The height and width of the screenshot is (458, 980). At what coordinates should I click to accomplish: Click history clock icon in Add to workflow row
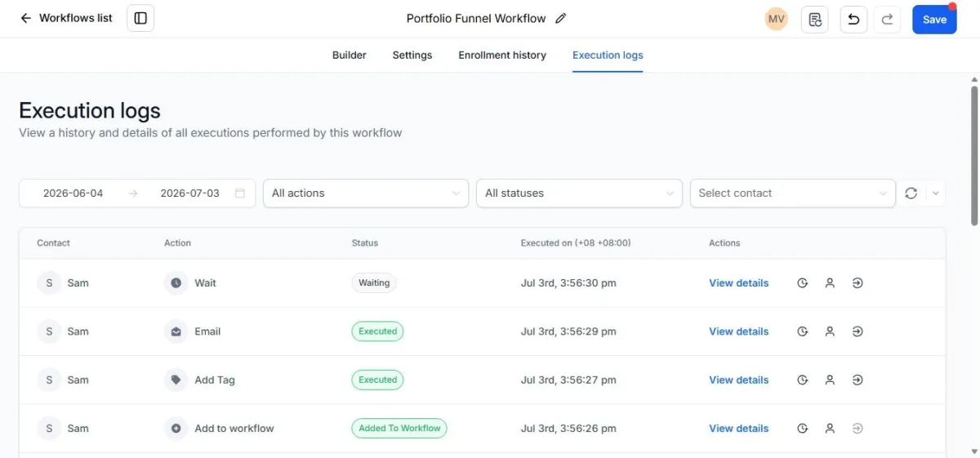(803, 428)
